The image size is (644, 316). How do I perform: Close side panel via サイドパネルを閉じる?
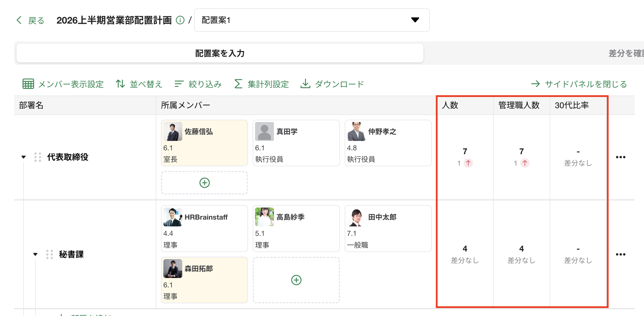pos(579,84)
